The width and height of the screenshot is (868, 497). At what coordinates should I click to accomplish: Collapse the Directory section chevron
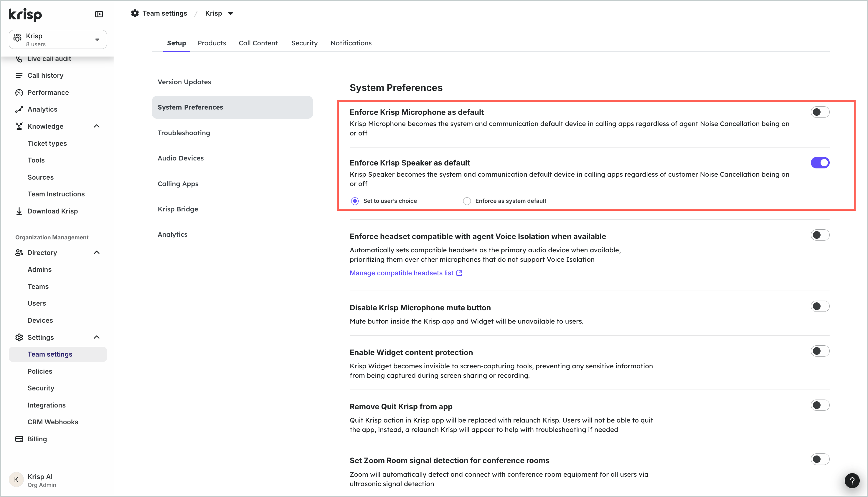[x=97, y=253]
